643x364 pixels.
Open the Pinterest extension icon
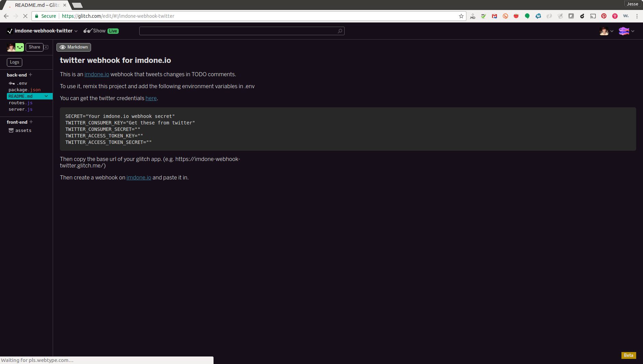604,16
